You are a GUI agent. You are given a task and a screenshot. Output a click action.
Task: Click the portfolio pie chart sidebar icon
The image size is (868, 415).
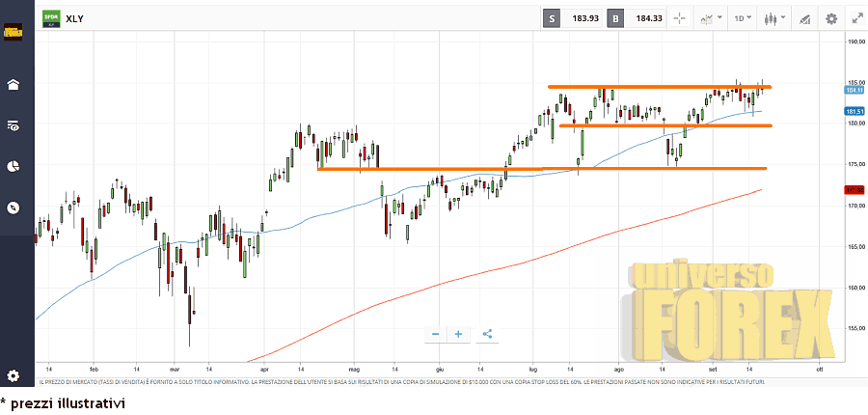(x=14, y=166)
